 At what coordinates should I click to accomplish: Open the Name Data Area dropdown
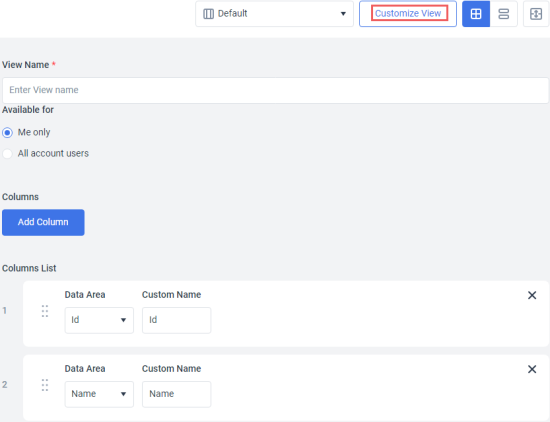point(99,394)
